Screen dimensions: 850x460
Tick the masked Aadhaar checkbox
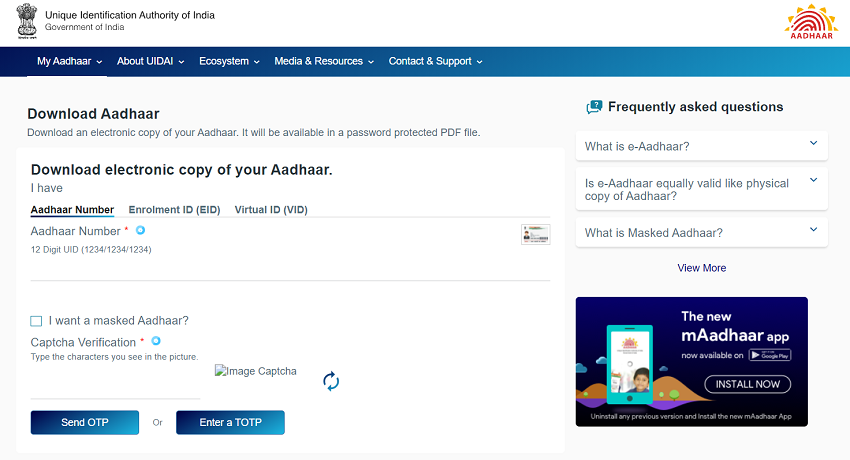coord(37,321)
